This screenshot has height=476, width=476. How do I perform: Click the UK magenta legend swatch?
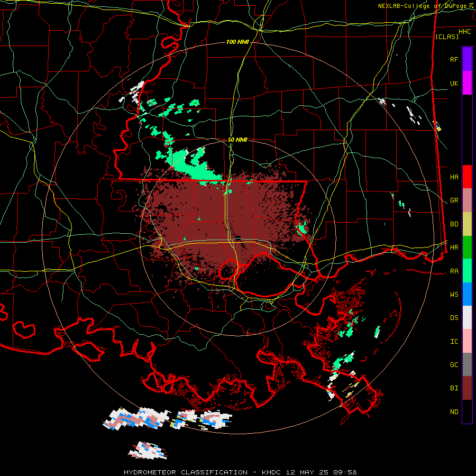click(467, 83)
